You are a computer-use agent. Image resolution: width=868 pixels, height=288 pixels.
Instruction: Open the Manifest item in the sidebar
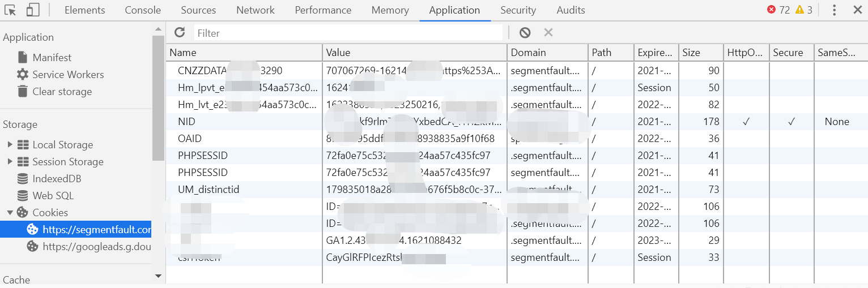tap(52, 57)
